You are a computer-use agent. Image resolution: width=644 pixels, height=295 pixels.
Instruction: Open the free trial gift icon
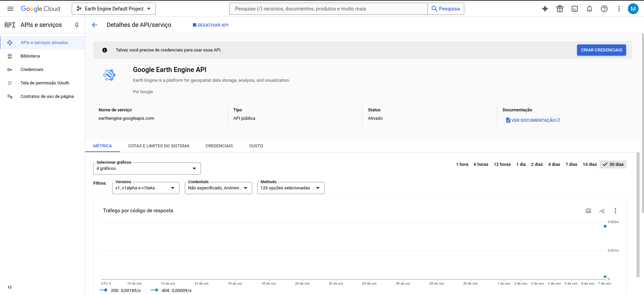click(560, 9)
